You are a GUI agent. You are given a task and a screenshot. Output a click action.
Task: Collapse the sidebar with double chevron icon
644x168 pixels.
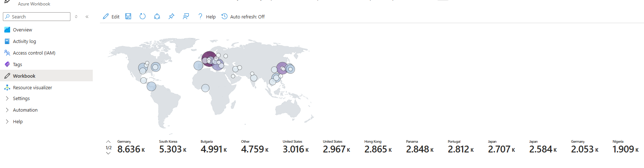pyautogui.click(x=87, y=17)
